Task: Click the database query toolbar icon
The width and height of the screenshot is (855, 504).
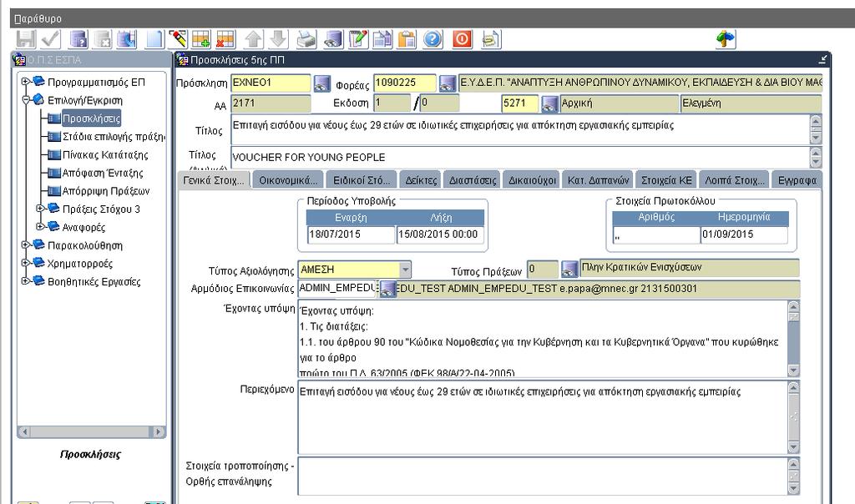Action: [79, 39]
